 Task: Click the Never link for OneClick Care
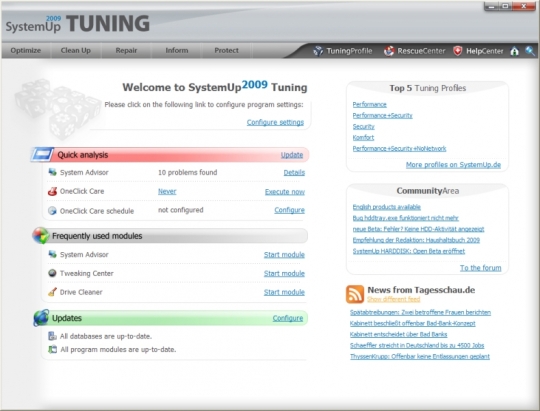(167, 191)
